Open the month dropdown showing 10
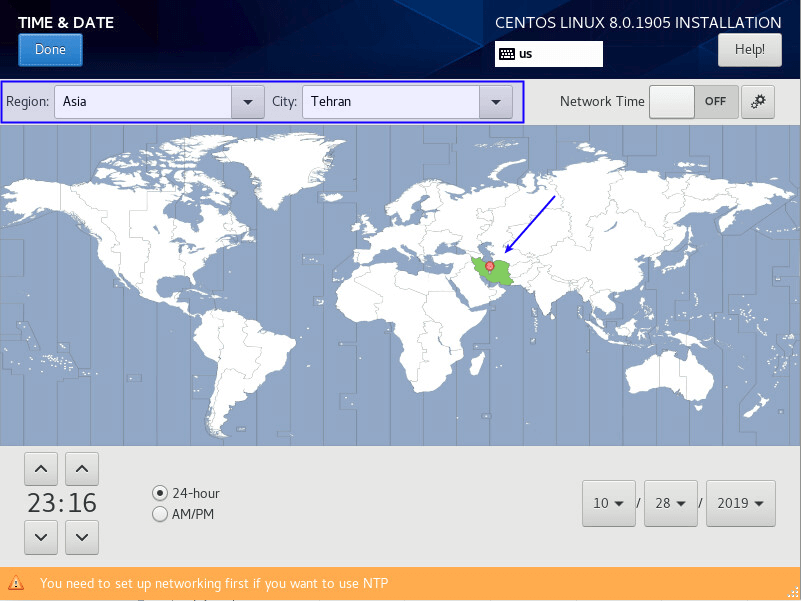The width and height of the screenshot is (801, 601). coord(609,503)
